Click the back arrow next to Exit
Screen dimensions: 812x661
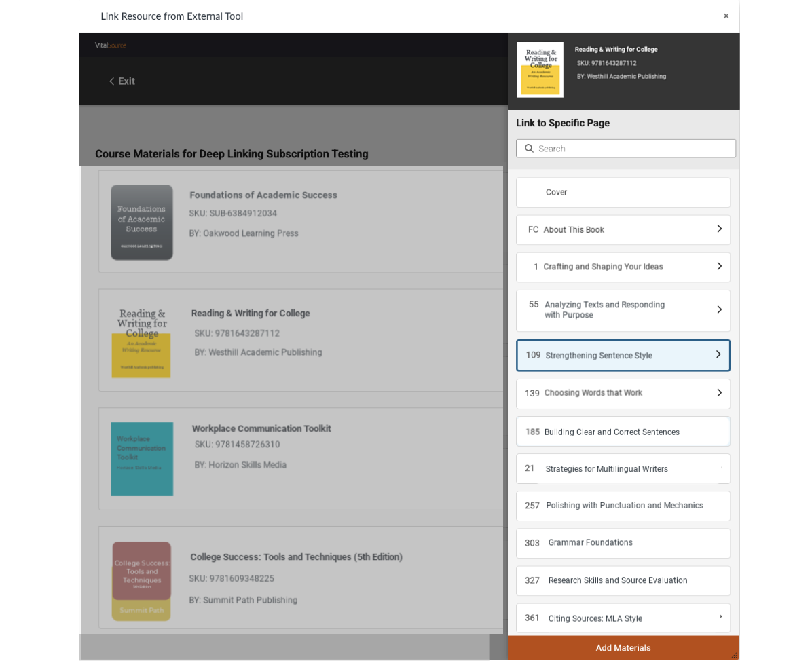point(111,81)
